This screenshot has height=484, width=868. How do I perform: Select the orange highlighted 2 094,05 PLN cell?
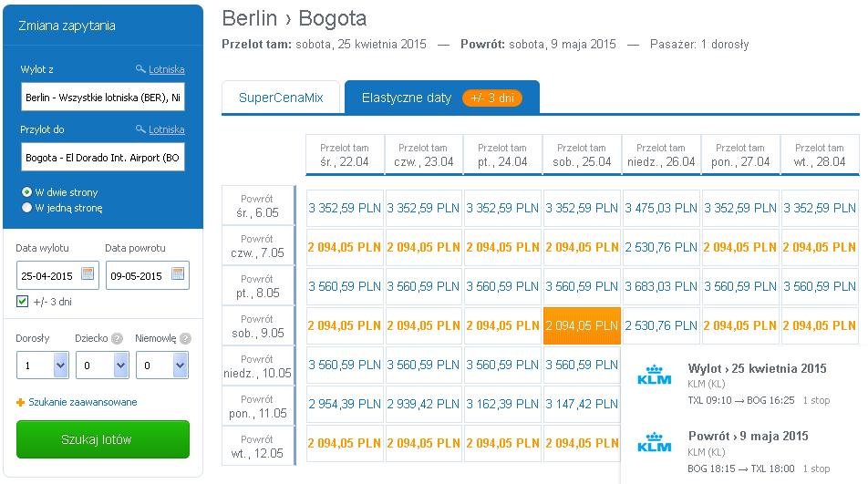(x=582, y=325)
